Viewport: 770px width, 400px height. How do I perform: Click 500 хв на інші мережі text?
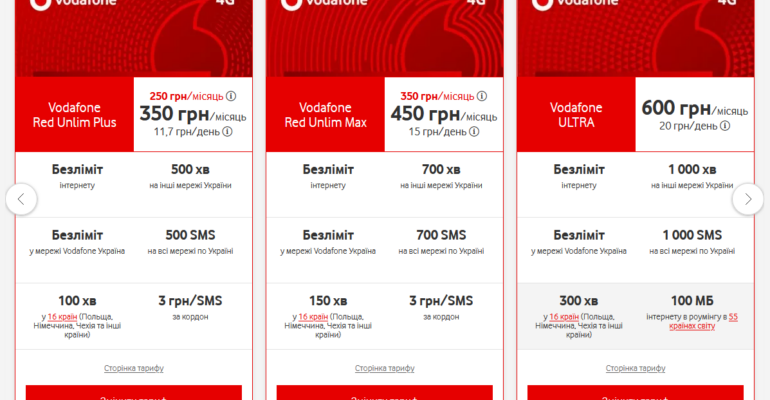point(191,176)
